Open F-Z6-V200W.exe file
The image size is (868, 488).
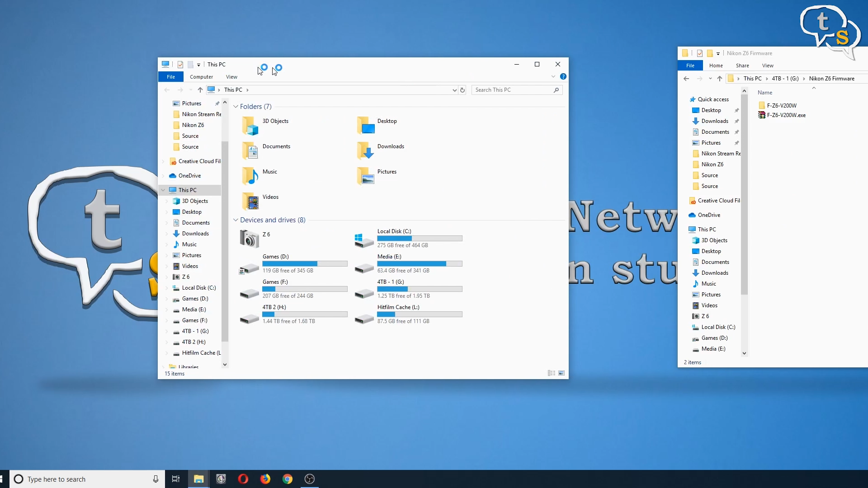[x=786, y=115]
